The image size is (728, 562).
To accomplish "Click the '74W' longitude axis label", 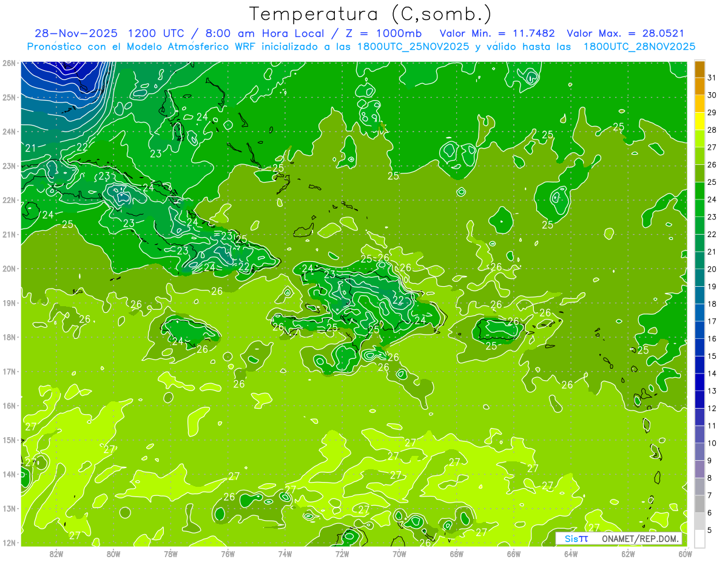I will click(285, 554).
